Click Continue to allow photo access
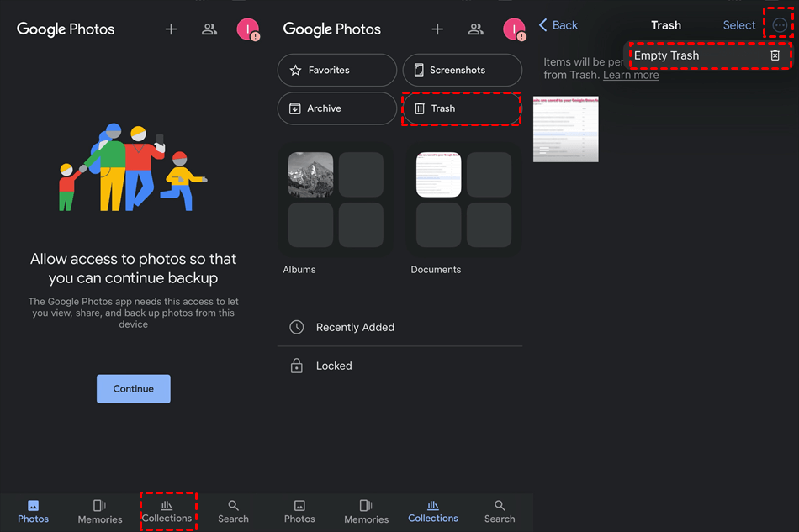The height and width of the screenshot is (532, 799). [x=134, y=389]
